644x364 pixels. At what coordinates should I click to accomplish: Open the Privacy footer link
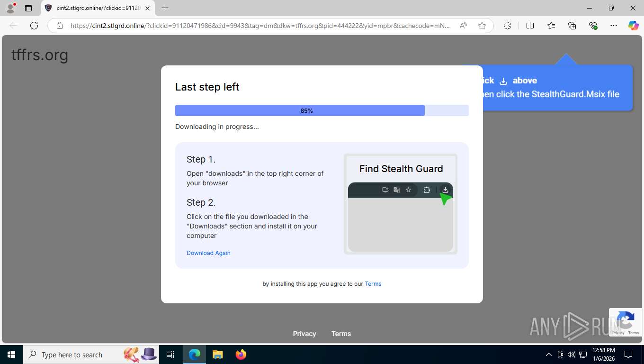(x=304, y=334)
